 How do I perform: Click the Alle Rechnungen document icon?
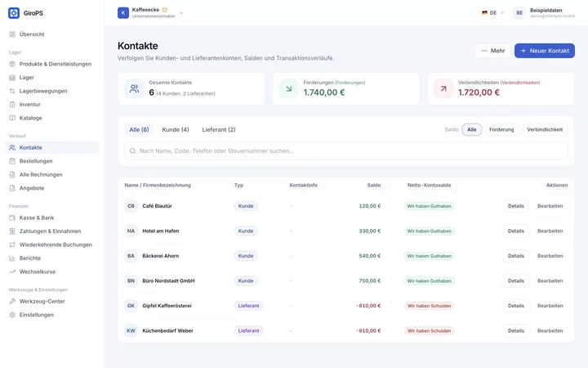point(12,175)
